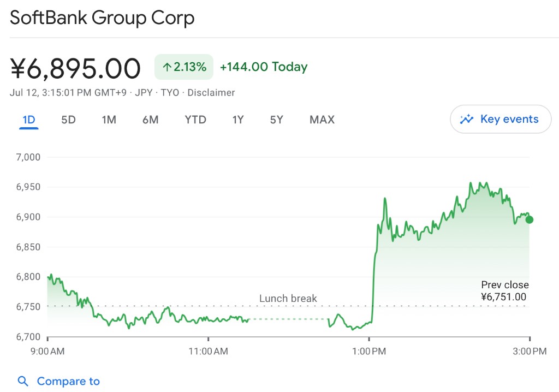This screenshot has width=559, height=392.
Task: Click the Compare to magnifier icon
Action: click(23, 381)
